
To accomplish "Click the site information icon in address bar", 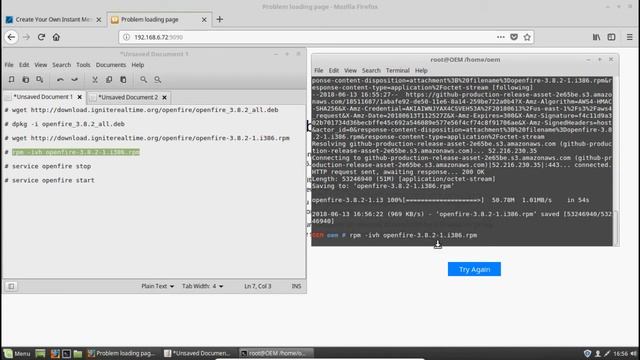I will pyautogui.click(x=127, y=37).
